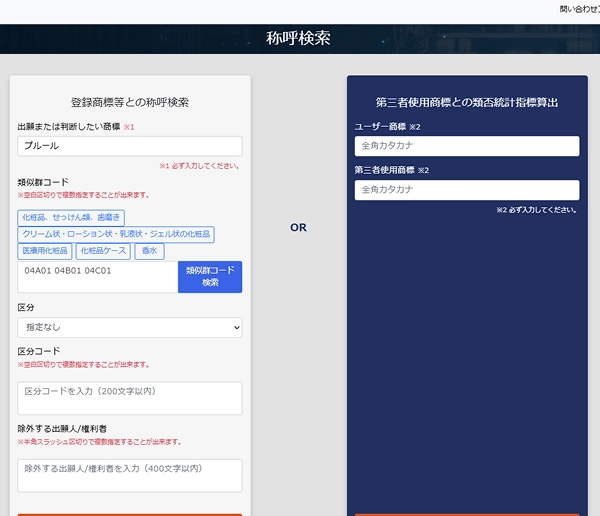Select the クリーム状・ローション状 cosmetics tag
This screenshot has height=516, width=600.
click(116, 234)
